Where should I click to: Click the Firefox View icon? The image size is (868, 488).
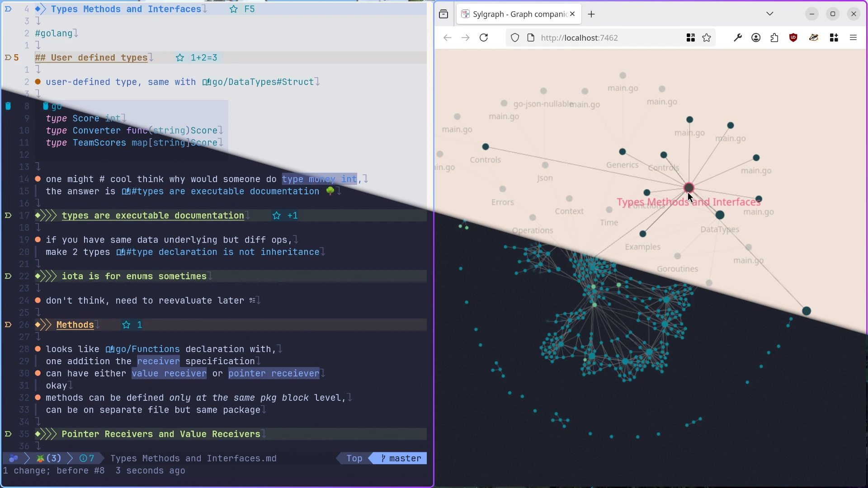444,14
